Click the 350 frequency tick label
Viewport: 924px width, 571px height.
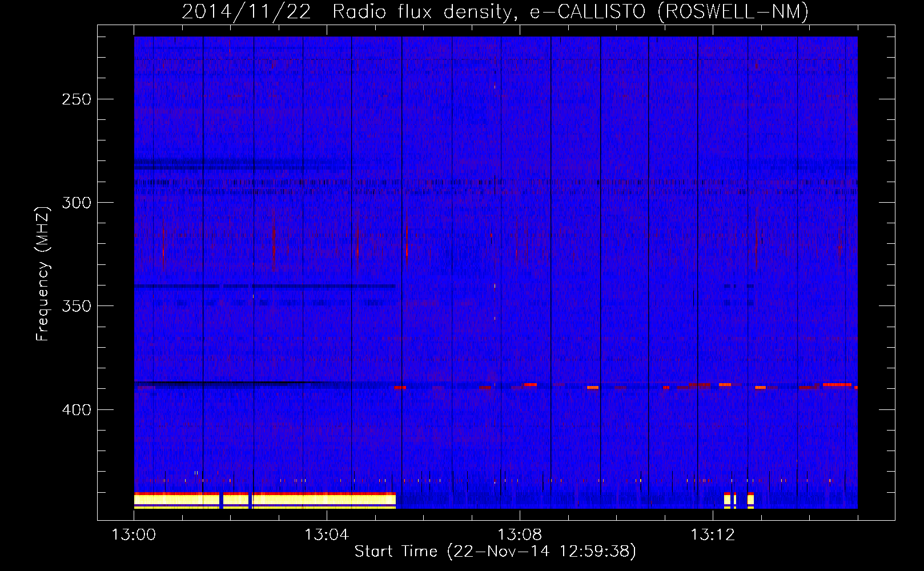[x=77, y=306]
